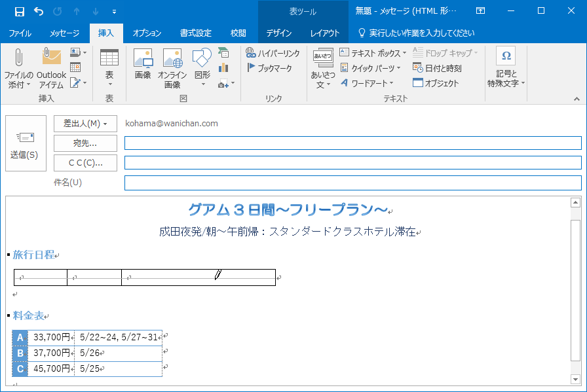Select the 挿入 tab
The height and width of the screenshot is (392, 587).
point(106,33)
